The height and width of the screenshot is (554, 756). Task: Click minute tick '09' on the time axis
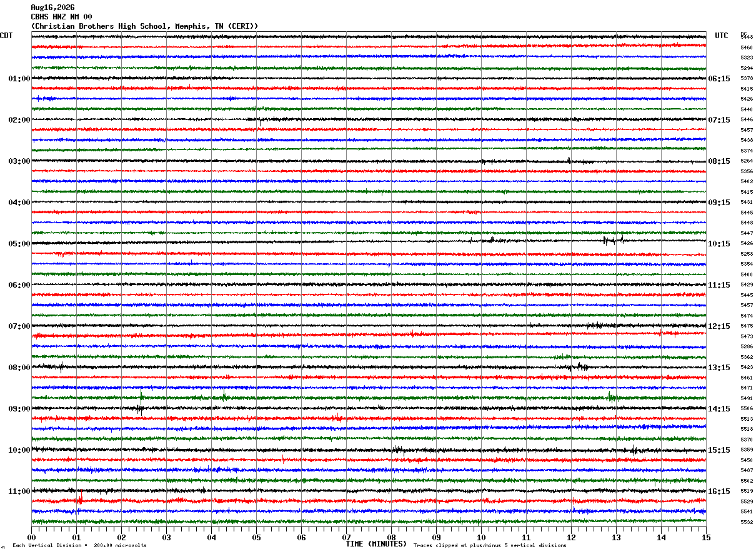pyautogui.click(x=436, y=537)
